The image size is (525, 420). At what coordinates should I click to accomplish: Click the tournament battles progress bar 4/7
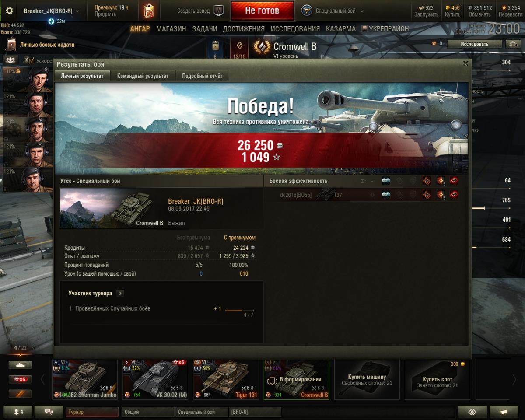(239, 311)
